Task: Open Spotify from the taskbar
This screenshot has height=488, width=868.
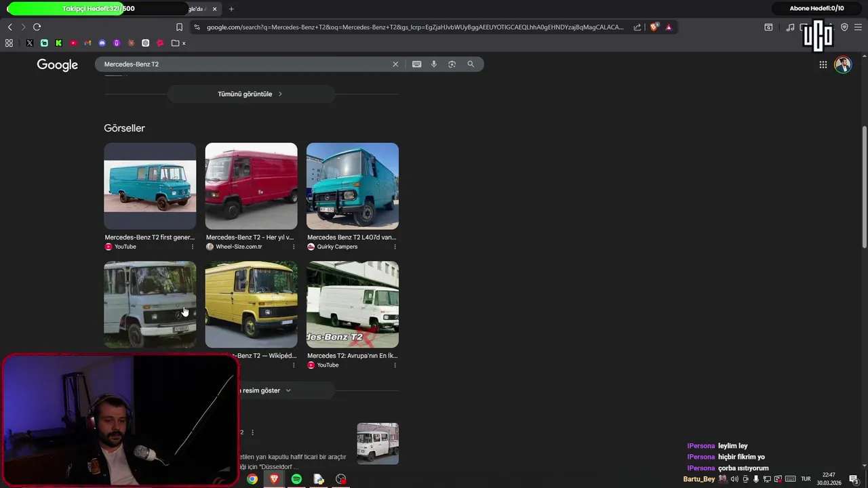Action: pyautogui.click(x=296, y=479)
